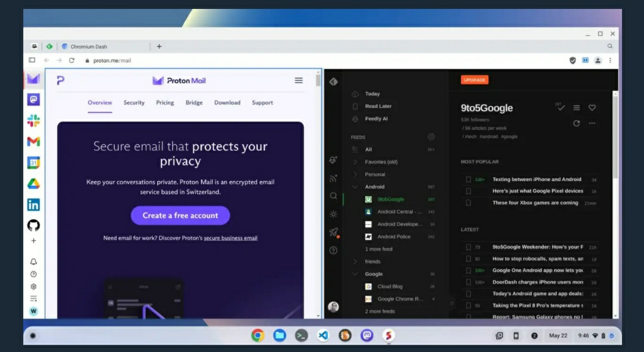
Task: Bookmark 'These four Xbox games are coming' article
Action: (x=468, y=203)
